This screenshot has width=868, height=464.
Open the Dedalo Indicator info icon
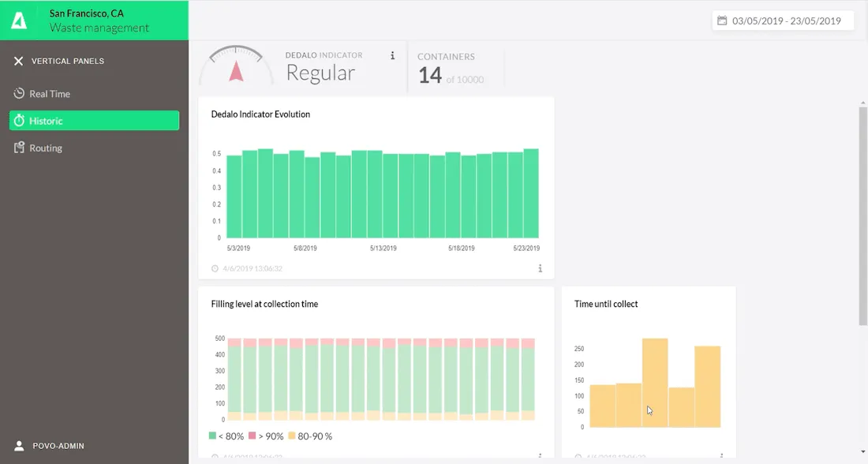click(x=393, y=55)
